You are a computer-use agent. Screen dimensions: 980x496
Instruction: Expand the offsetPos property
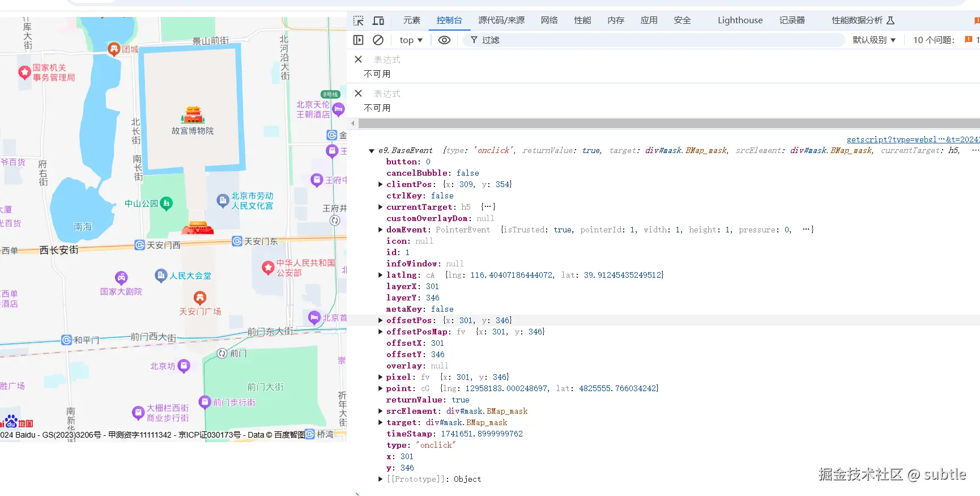pos(381,320)
